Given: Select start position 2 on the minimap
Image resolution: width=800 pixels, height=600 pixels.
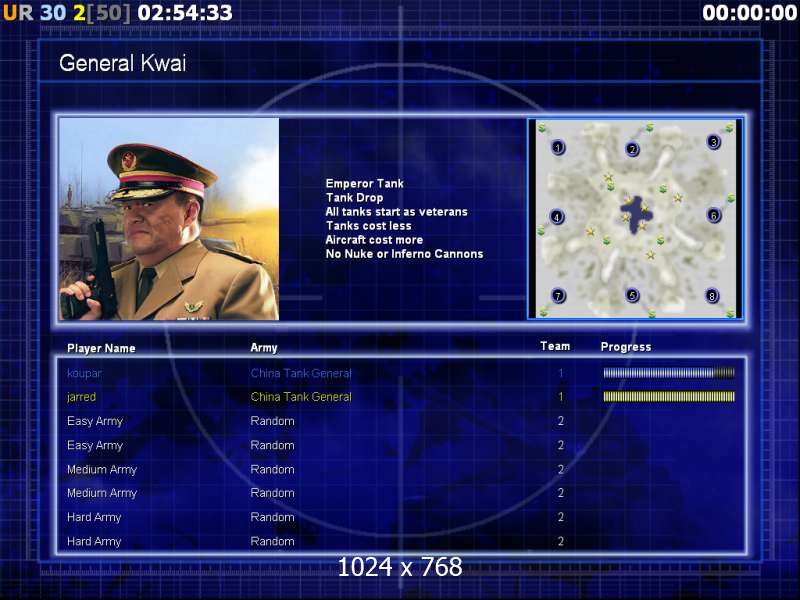Looking at the screenshot, I should coord(632,149).
